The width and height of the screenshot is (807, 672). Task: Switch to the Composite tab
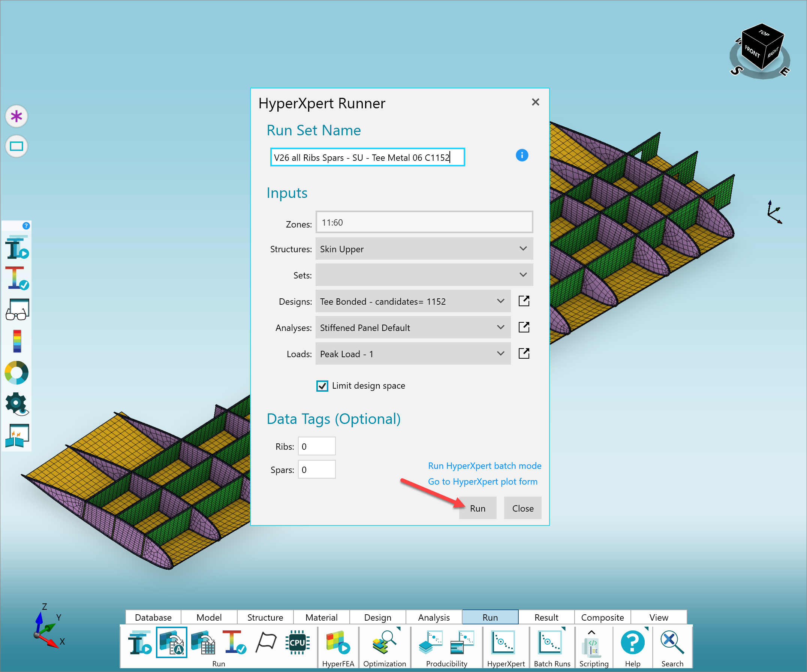(602, 617)
